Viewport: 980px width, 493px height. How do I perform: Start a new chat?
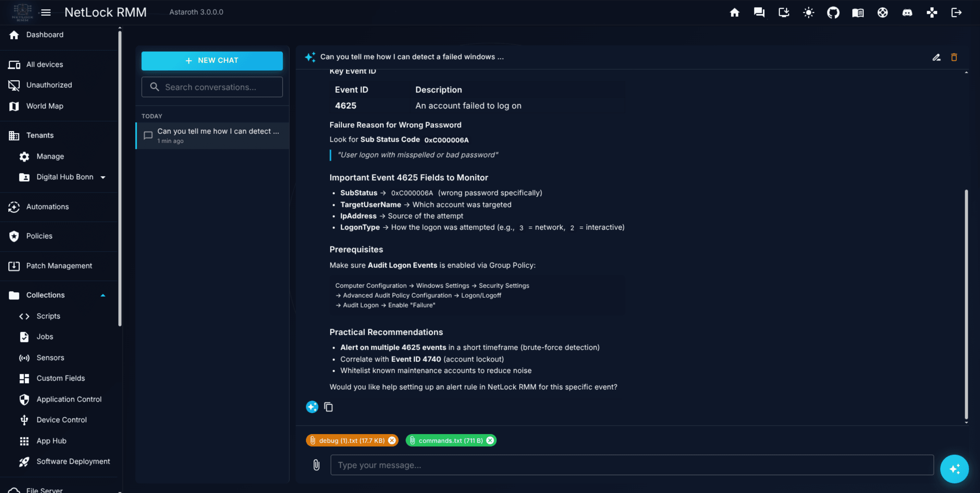(212, 61)
